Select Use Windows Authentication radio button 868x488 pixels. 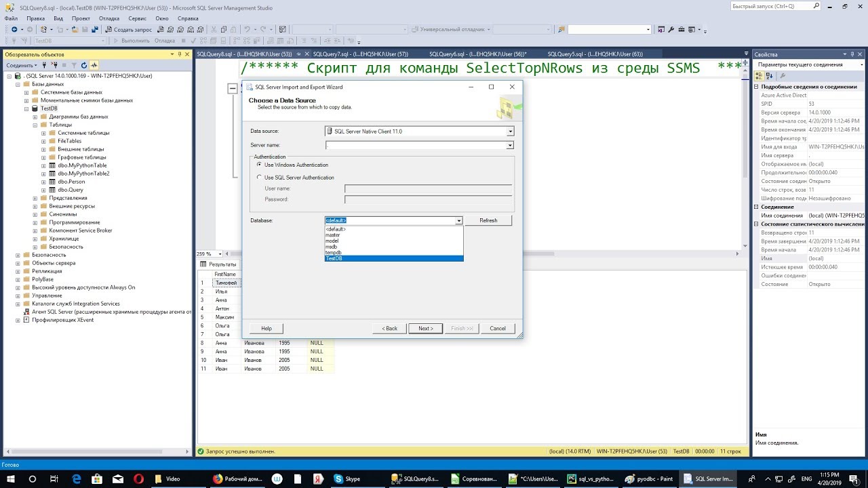pos(259,165)
